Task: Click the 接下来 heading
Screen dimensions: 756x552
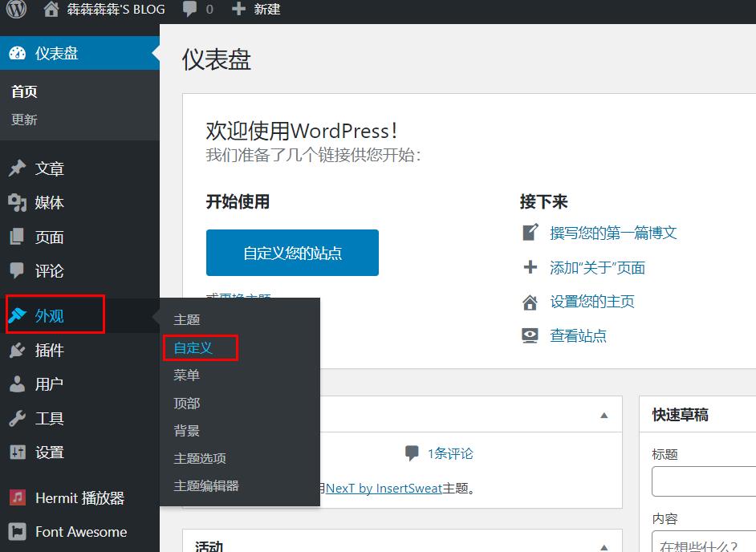Action: point(544,201)
